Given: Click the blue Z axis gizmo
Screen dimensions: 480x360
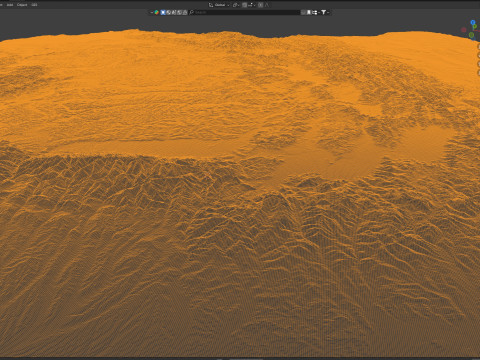Looking at the screenshot, I should point(473,22).
